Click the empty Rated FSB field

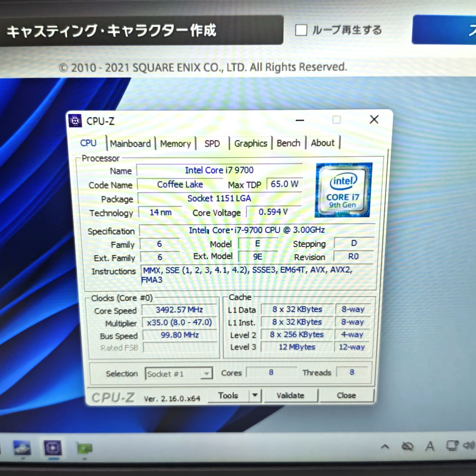click(x=180, y=347)
